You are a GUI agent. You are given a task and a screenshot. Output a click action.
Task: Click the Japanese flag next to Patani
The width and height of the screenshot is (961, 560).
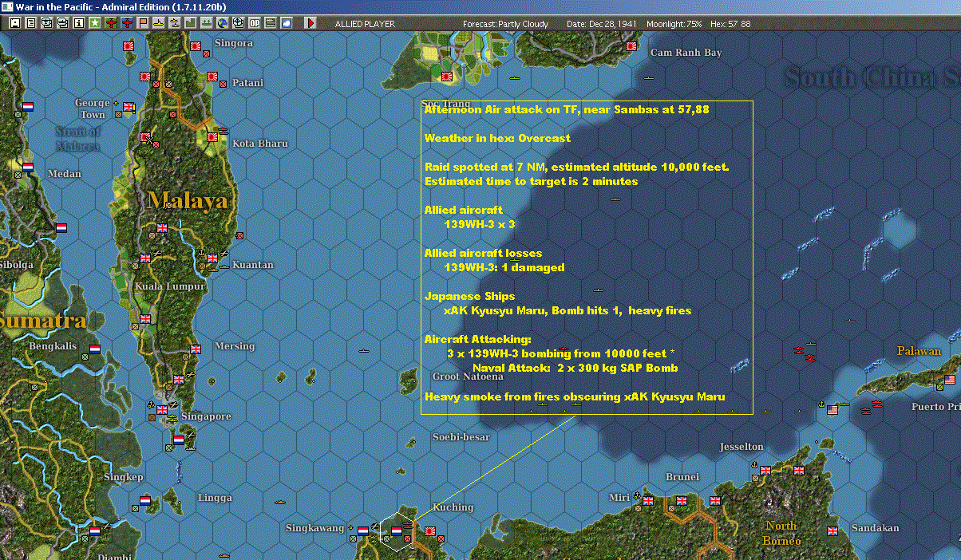[x=213, y=77]
